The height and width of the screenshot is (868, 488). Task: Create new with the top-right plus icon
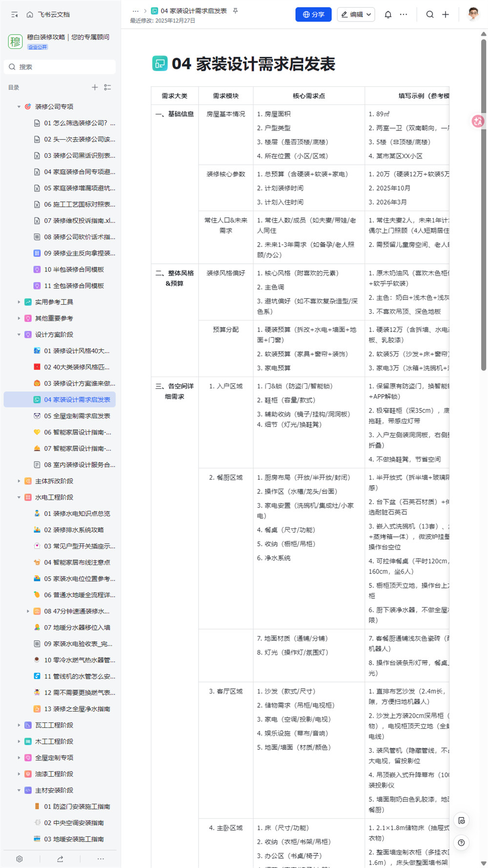pyautogui.click(x=446, y=15)
